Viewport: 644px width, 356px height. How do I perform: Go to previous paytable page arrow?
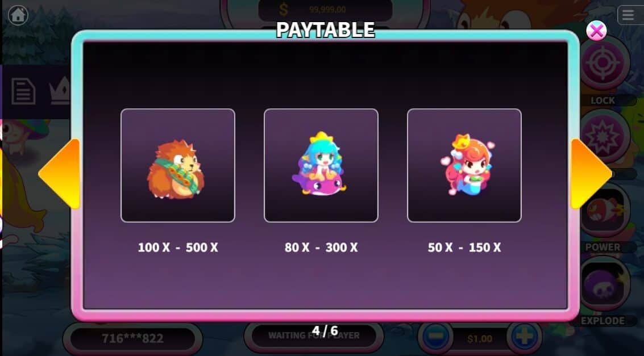pyautogui.click(x=60, y=174)
